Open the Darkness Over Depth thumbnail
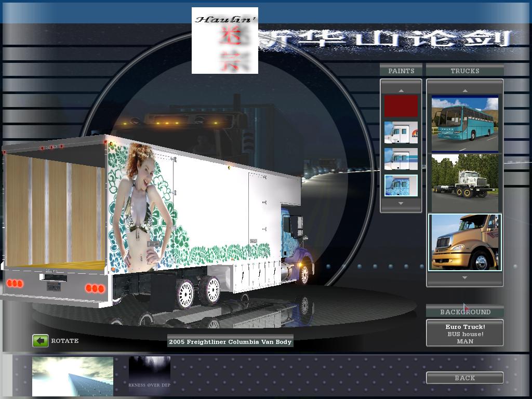Viewport: 532px width, 399px height. (150, 373)
